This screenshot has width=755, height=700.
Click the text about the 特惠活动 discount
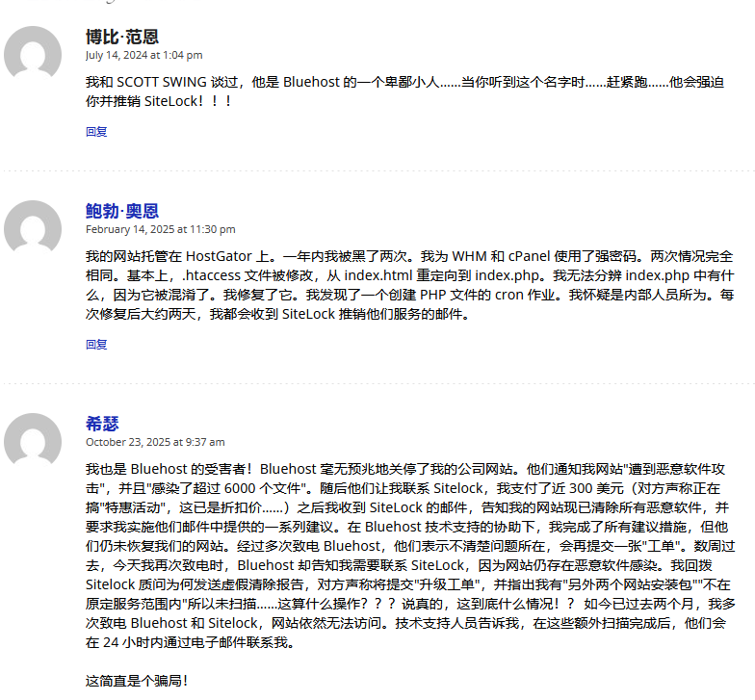tap(407, 507)
